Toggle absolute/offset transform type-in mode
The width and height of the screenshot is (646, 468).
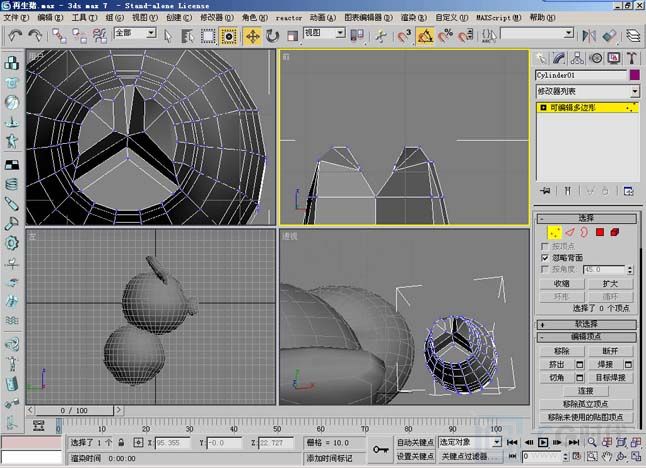coord(138,443)
